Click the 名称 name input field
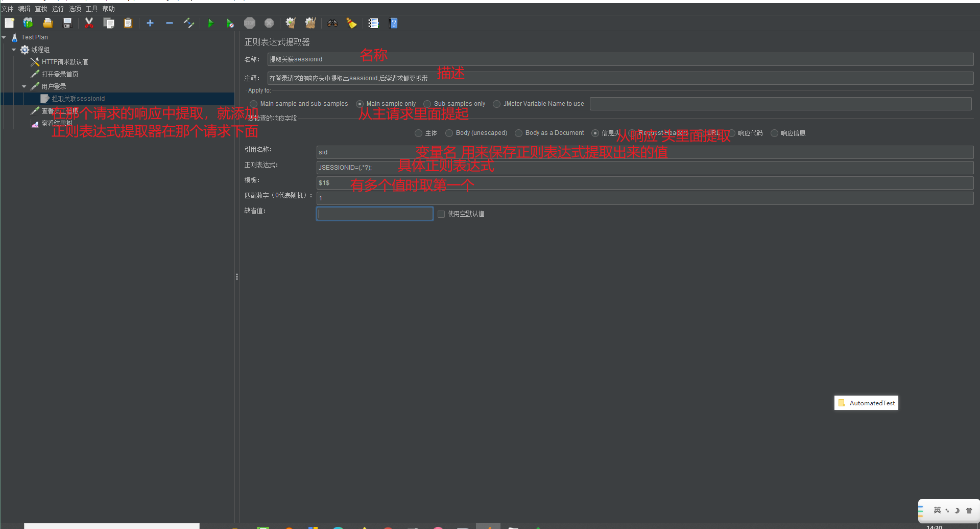The image size is (980, 529). (620, 59)
